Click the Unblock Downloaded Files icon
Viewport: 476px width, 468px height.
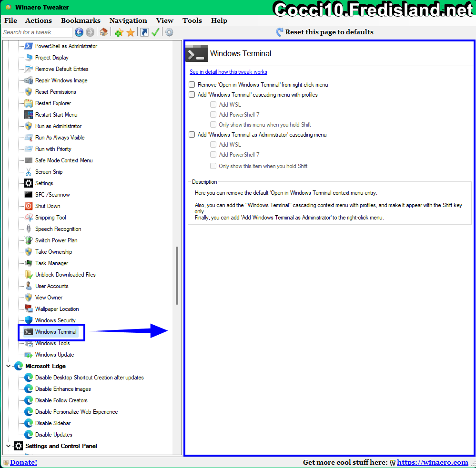click(x=29, y=275)
